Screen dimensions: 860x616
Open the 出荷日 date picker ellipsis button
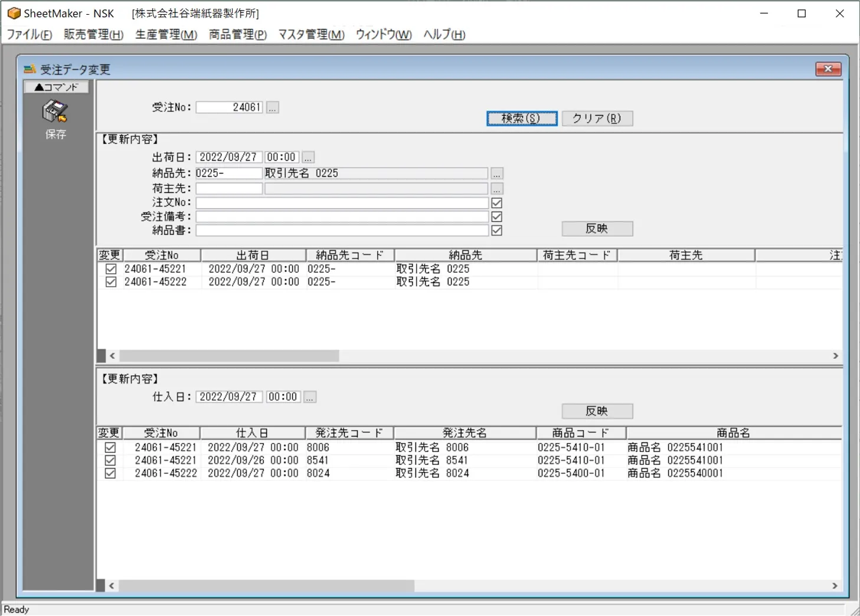point(308,158)
